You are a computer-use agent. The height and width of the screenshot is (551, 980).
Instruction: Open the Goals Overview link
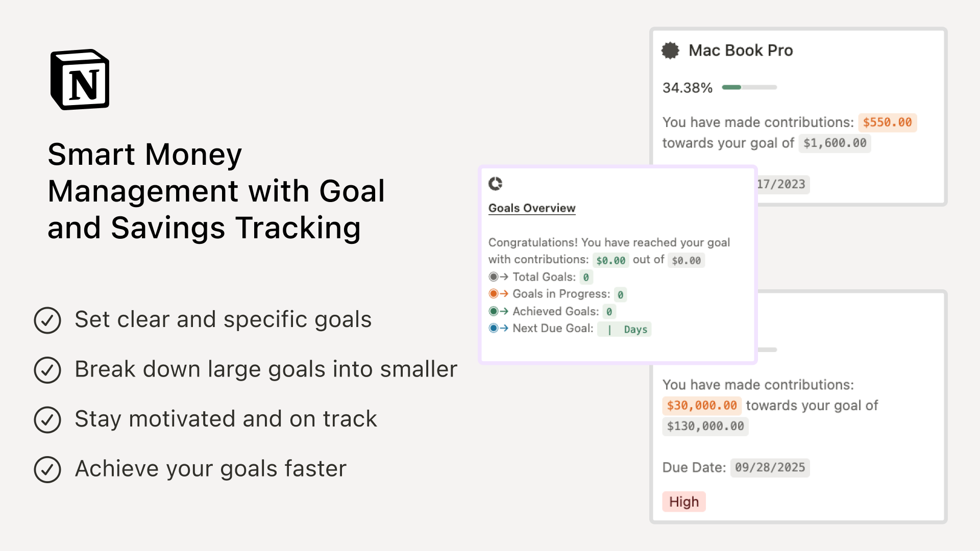pyautogui.click(x=532, y=208)
